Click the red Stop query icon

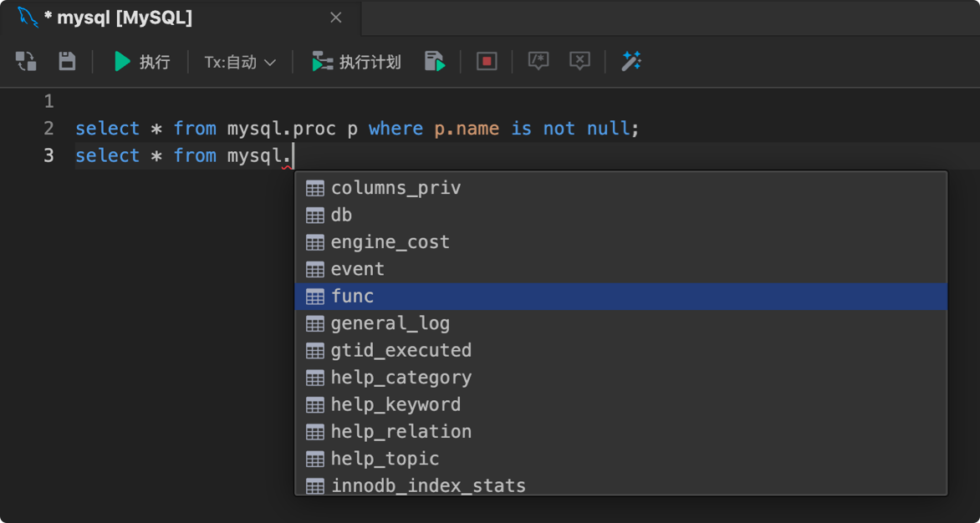click(486, 61)
